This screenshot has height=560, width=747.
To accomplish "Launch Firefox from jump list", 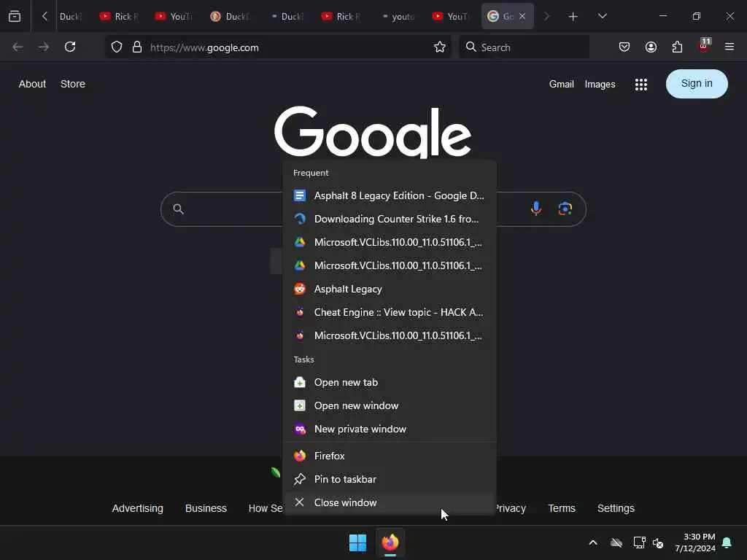I will pyautogui.click(x=390, y=456).
